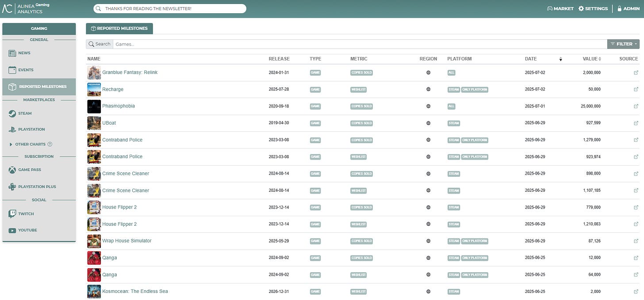This screenshot has width=644, height=300.
Task: Click the Name column header
Action: pyautogui.click(x=94, y=59)
